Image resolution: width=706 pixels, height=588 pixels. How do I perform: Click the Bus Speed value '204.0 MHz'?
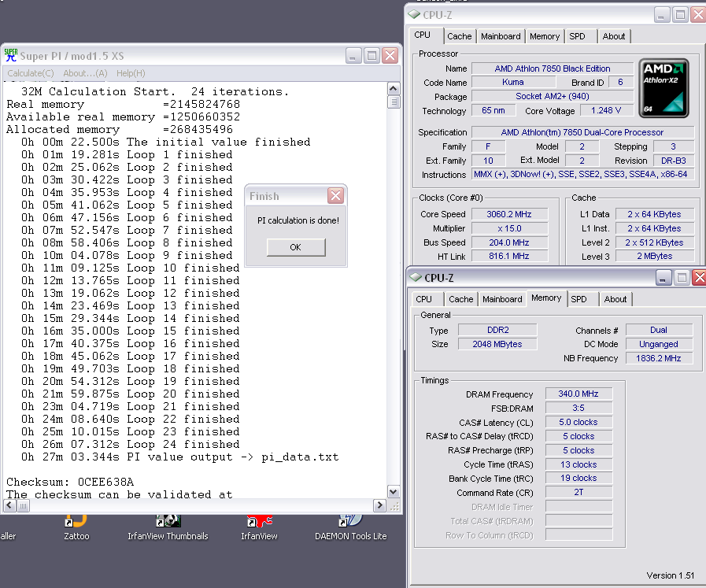pos(509,242)
